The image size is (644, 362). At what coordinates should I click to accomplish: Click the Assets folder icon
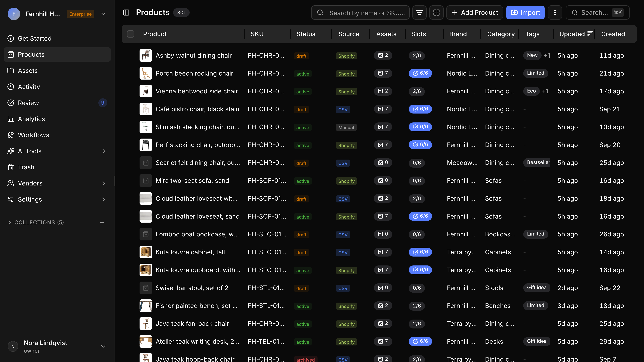(x=11, y=71)
